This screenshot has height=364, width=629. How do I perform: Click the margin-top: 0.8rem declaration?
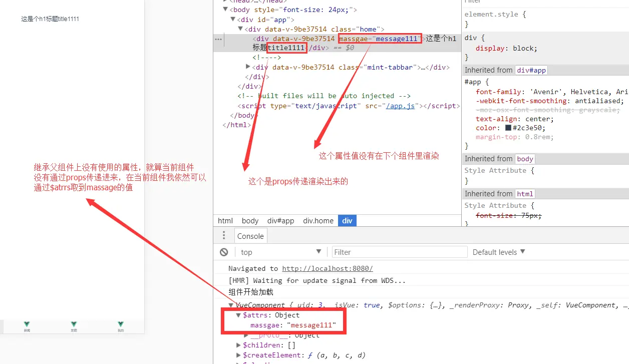[x=515, y=137]
